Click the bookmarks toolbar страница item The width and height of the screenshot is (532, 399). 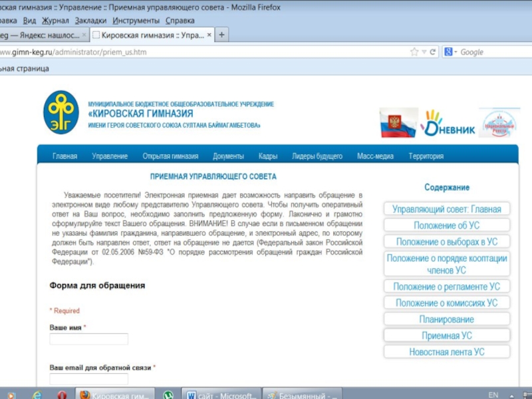coord(25,68)
